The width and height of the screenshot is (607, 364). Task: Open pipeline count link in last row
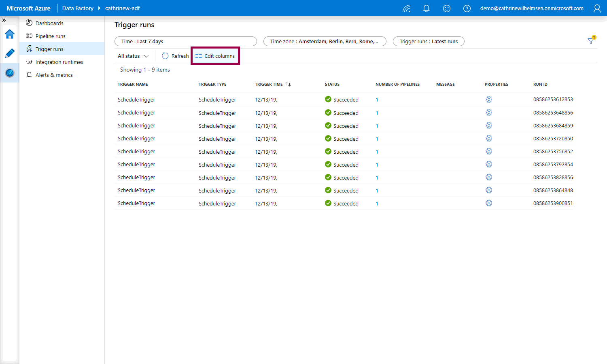(x=377, y=203)
